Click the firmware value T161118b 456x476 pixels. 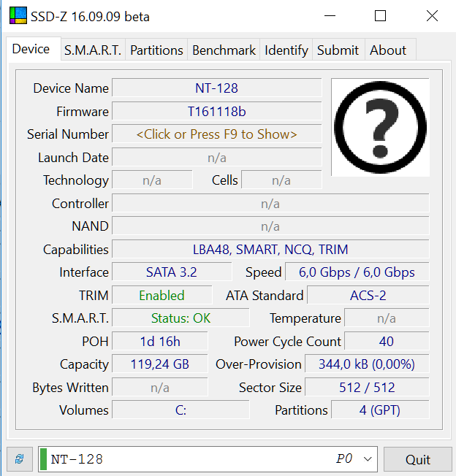[x=217, y=112]
